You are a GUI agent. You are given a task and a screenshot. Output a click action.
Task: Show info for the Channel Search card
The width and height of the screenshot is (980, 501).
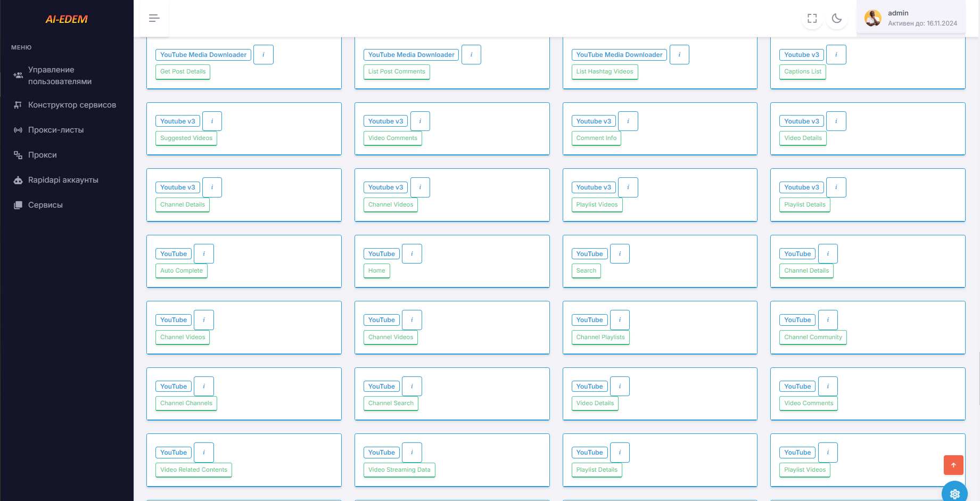tap(412, 387)
